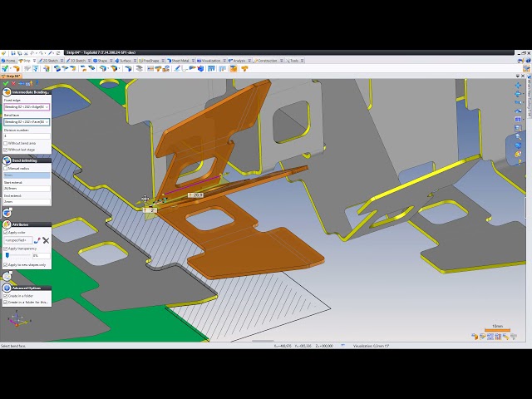Image resolution: width=532 pixels, height=399 pixels.
Task: Open the Strip 04 document tab
Action: point(12,76)
